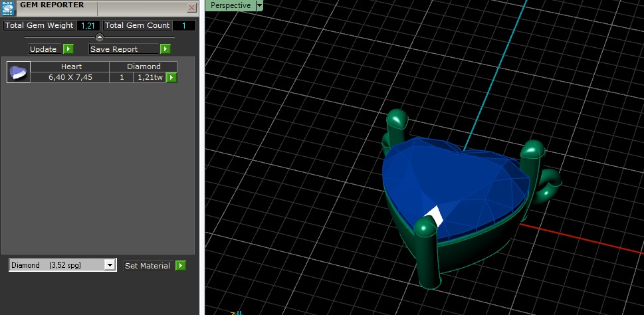The width and height of the screenshot is (644, 315).
Task: Select the heart gem thumbnail
Action: tap(19, 72)
